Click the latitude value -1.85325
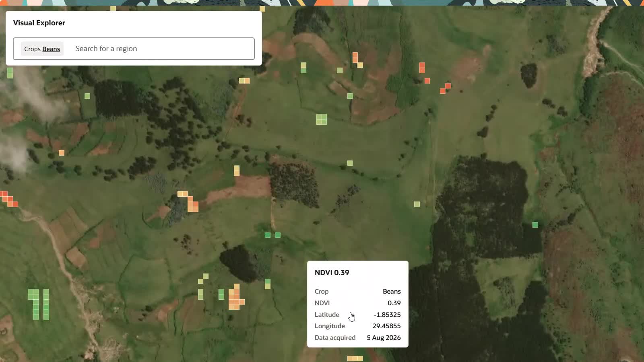The image size is (644, 362). [387, 315]
